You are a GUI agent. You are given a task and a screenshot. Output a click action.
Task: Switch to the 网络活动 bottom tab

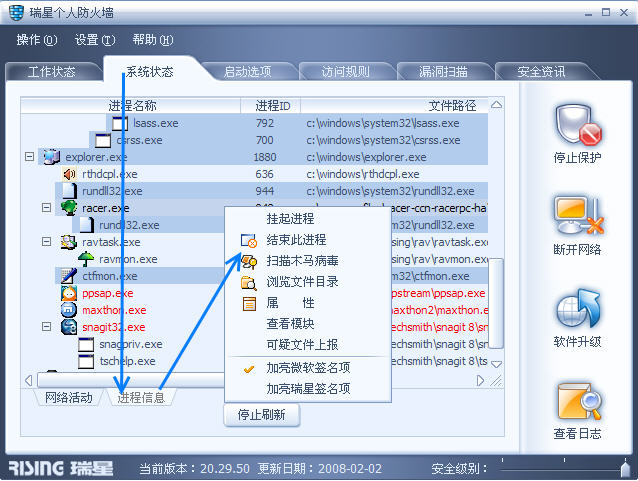[x=68, y=398]
